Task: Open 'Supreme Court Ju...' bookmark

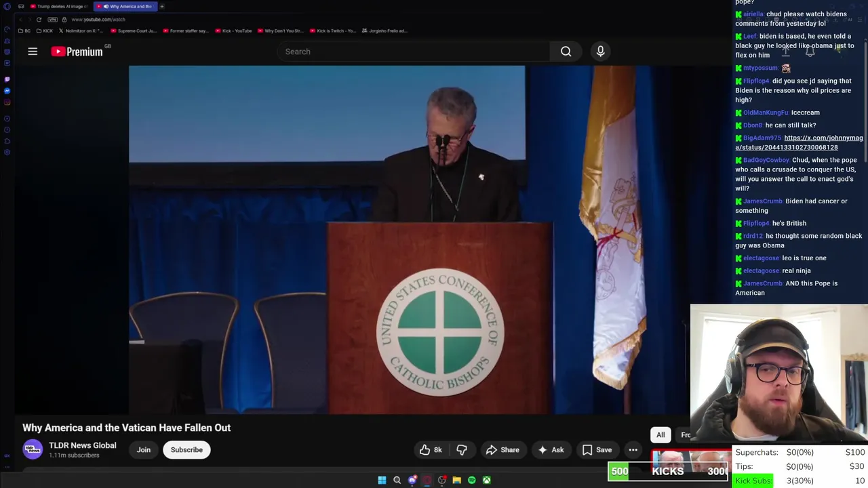Action: (x=133, y=31)
